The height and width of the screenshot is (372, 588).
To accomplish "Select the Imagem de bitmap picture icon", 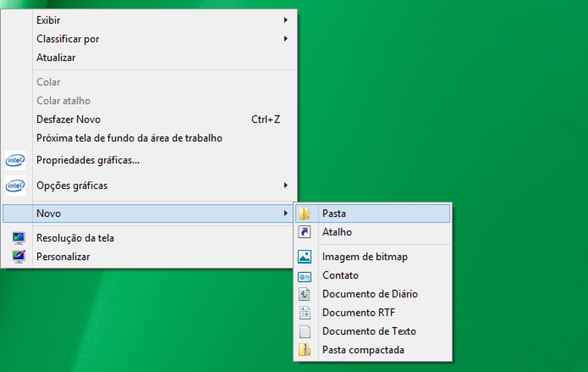I will [x=305, y=256].
